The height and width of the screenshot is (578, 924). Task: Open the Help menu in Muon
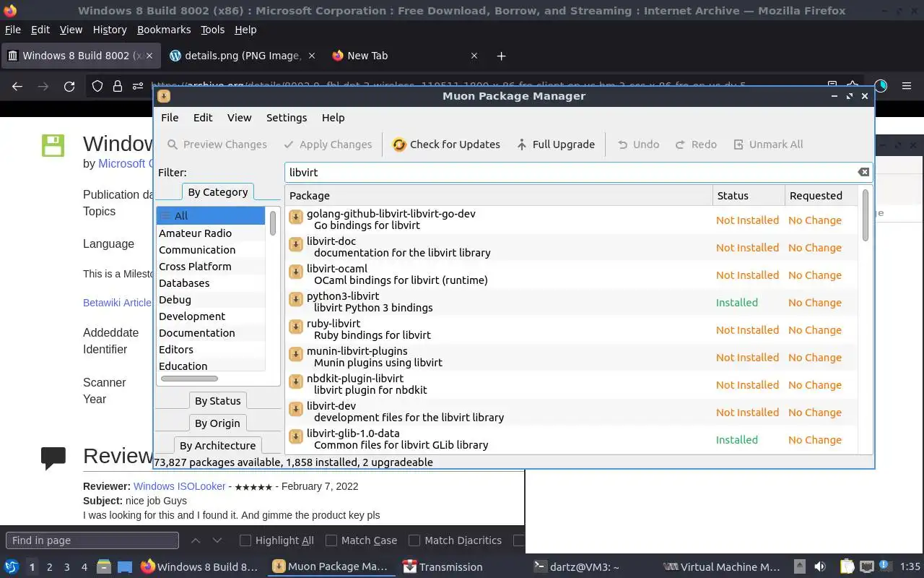click(x=333, y=118)
